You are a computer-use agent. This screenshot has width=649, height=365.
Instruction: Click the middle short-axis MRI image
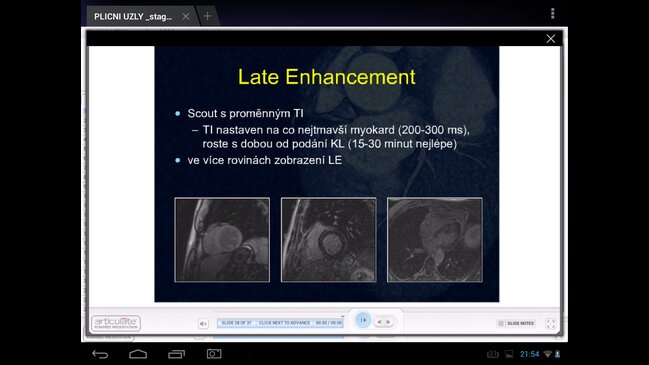329,240
